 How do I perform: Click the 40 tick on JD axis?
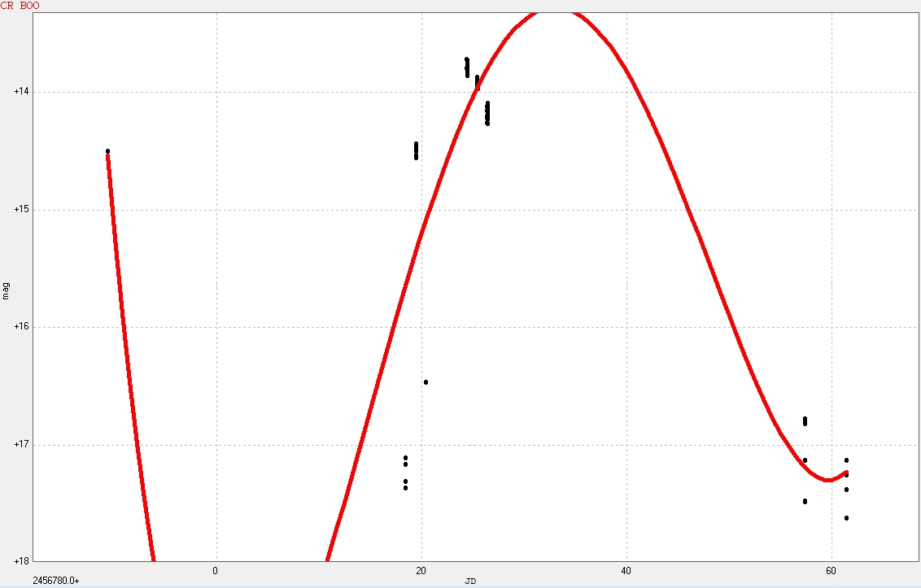[626, 571]
